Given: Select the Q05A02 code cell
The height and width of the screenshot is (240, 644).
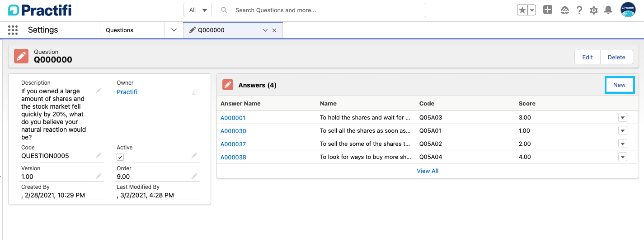Looking at the screenshot, I should [431, 144].
